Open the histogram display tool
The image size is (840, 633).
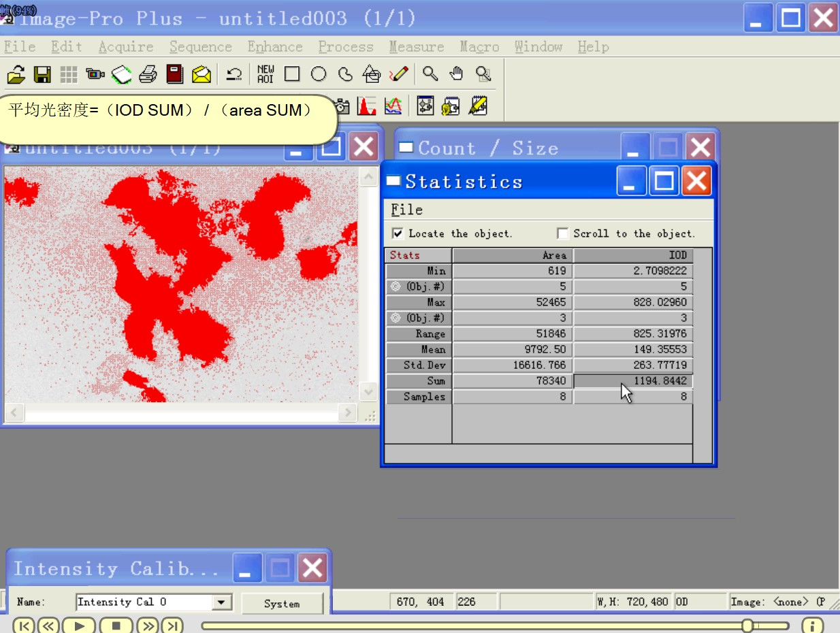[x=366, y=105]
